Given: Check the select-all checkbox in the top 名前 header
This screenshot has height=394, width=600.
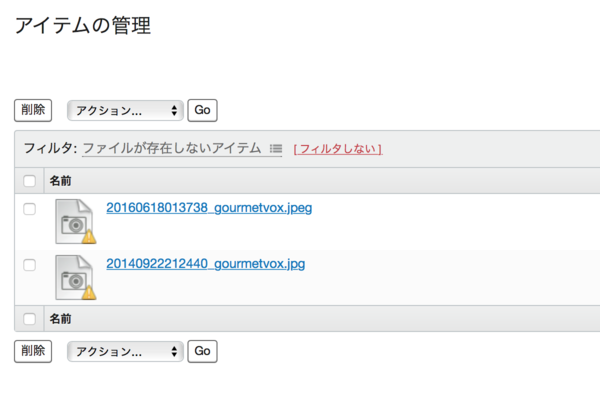Looking at the screenshot, I should tap(29, 181).
